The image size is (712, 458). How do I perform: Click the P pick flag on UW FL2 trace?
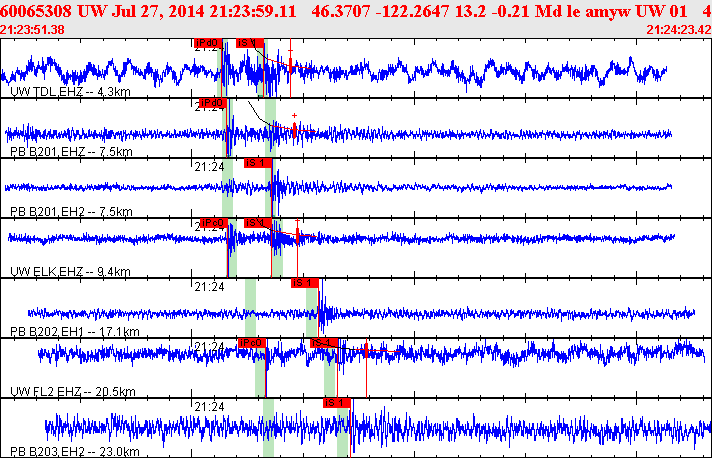pos(251,343)
